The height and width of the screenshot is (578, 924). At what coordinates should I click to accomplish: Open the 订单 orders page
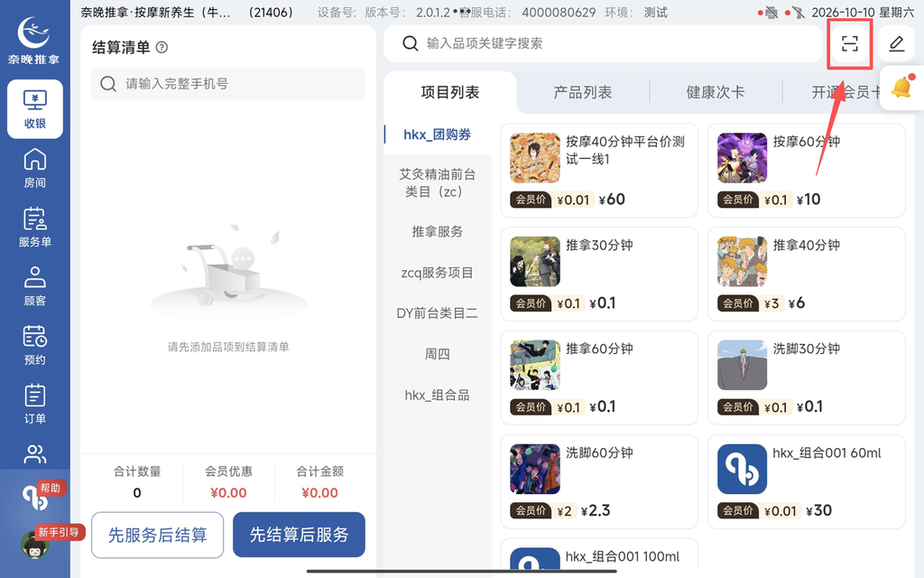coord(35,404)
